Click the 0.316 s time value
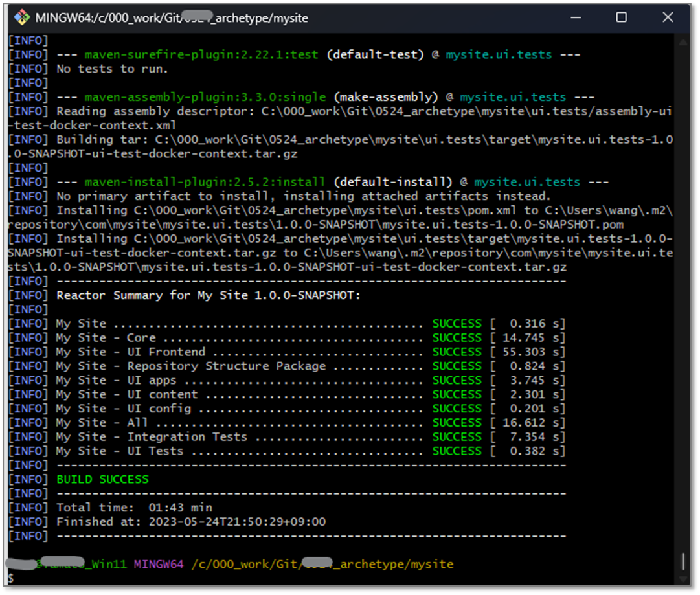 point(536,323)
